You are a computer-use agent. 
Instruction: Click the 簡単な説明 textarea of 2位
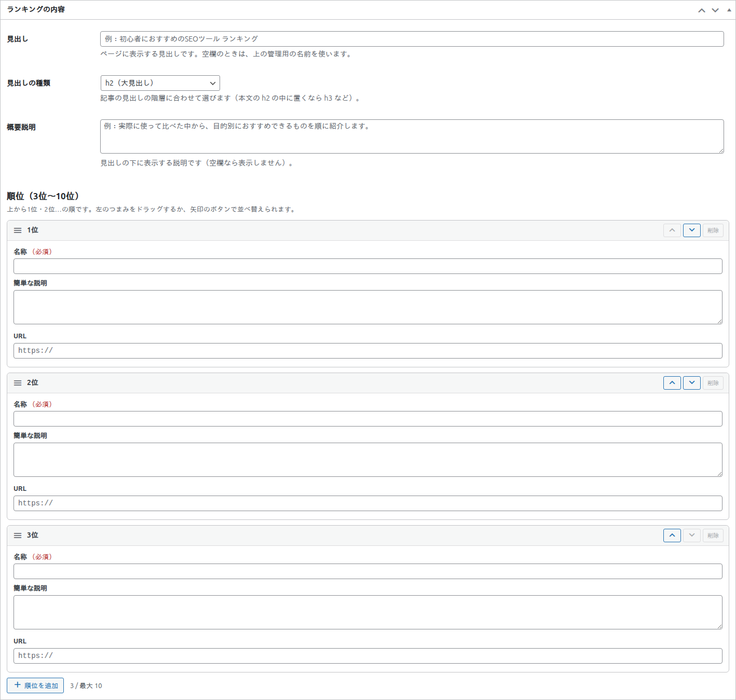pos(367,460)
